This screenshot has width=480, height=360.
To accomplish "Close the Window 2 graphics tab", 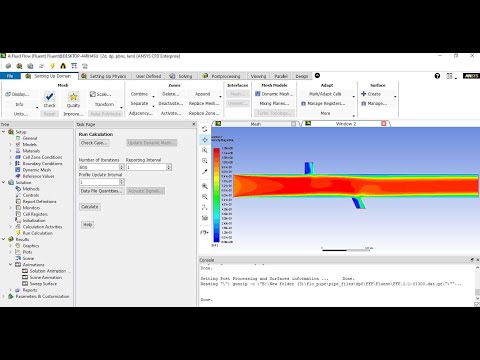I will (x=384, y=124).
